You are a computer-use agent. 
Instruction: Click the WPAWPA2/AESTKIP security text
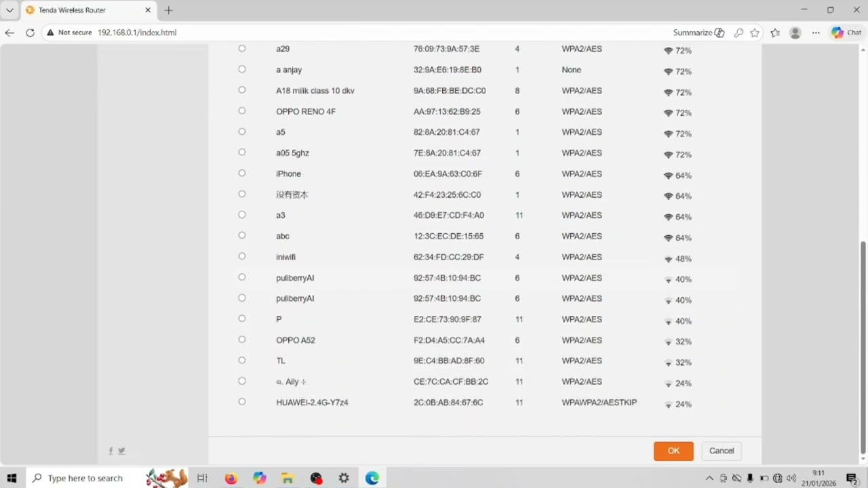599,403
